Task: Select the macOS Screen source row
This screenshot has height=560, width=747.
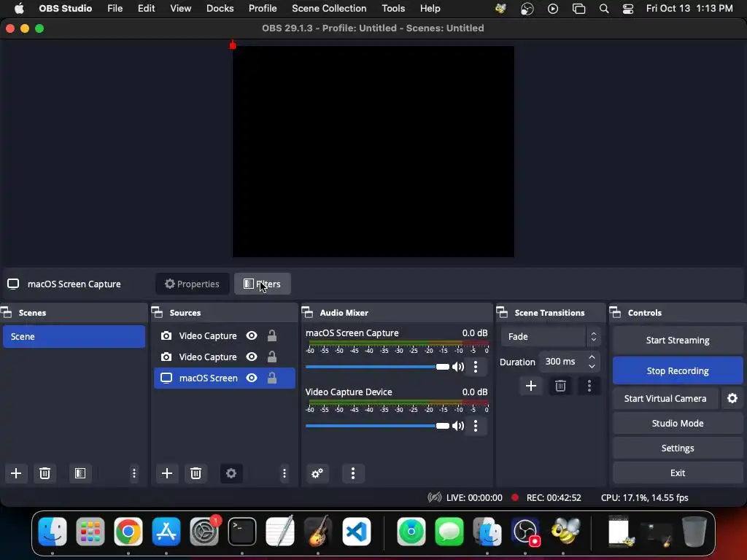Action: tap(225, 378)
